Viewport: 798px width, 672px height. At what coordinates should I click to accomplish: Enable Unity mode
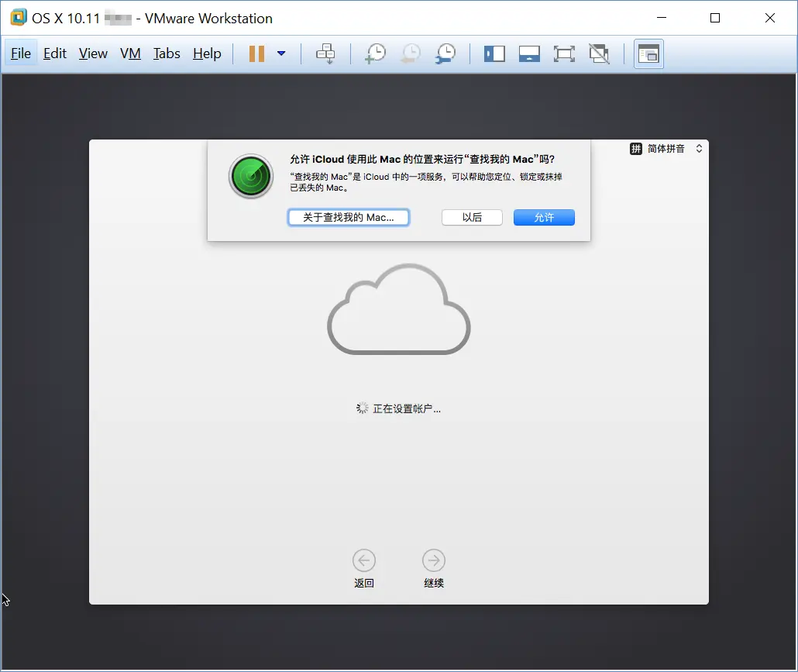tap(598, 53)
